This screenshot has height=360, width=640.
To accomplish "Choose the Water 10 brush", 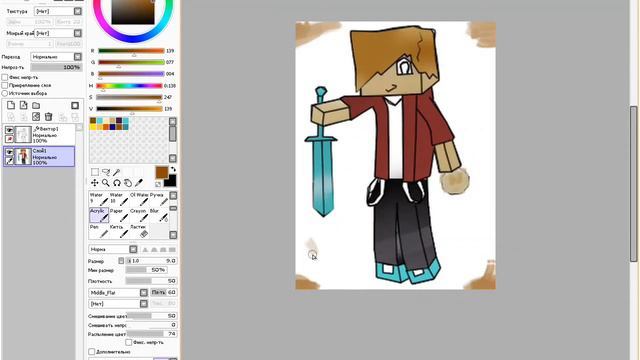I will 119,199.
